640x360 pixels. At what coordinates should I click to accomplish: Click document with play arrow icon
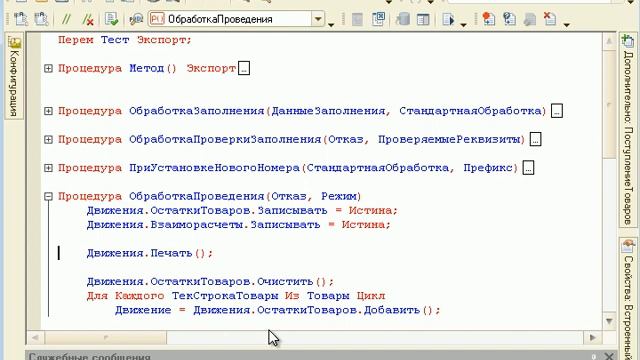pyautogui.click(x=448, y=19)
